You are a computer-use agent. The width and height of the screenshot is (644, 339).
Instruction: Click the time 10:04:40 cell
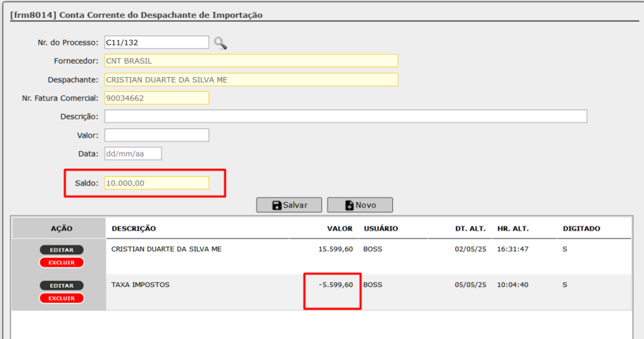click(513, 285)
